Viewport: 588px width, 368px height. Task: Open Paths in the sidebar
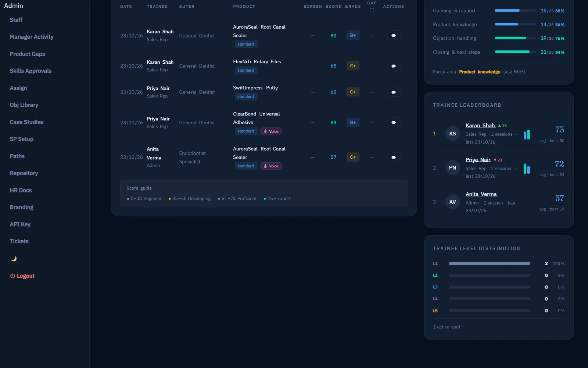click(x=17, y=156)
